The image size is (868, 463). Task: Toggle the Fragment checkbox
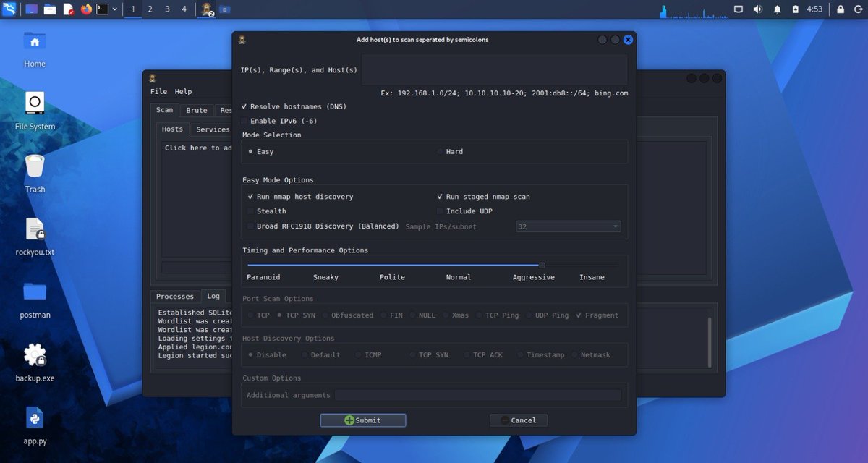click(x=597, y=315)
